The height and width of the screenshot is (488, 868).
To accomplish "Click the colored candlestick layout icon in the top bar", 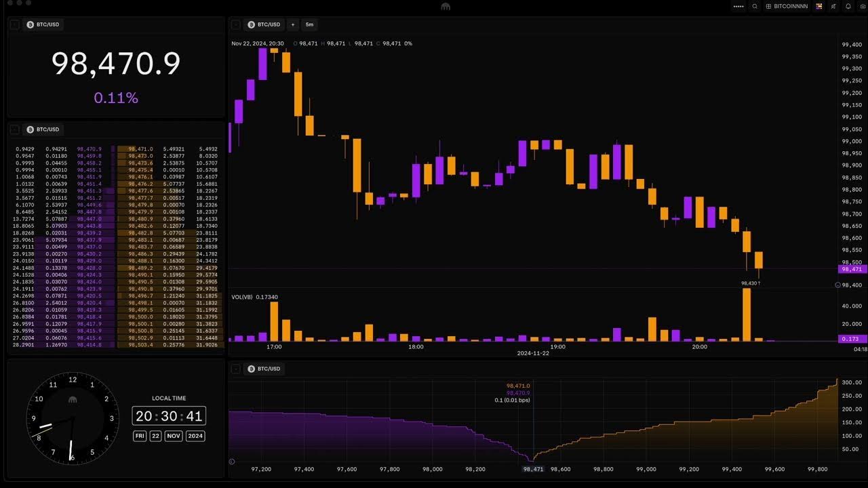I will [818, 7].
